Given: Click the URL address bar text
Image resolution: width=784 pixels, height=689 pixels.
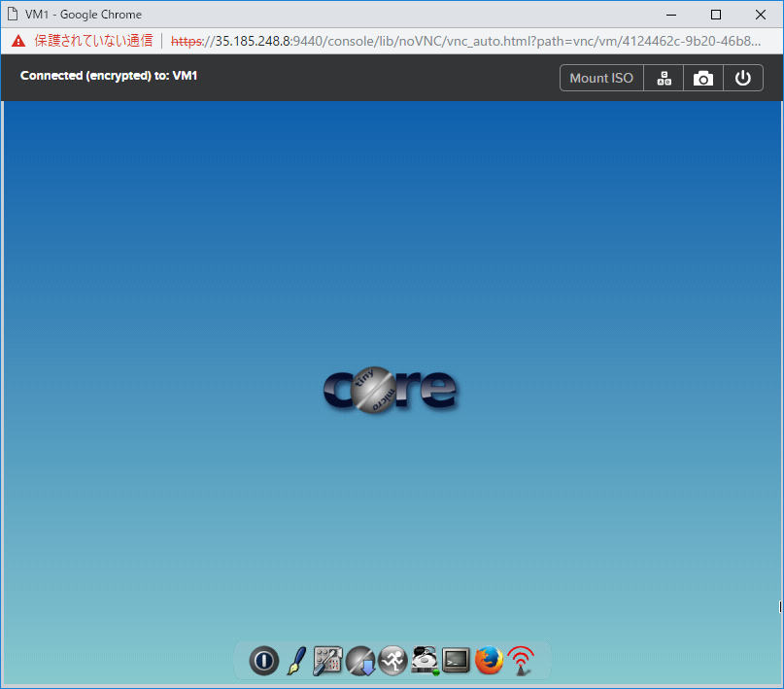Looking at the screenshot, I should pos(465,41).
